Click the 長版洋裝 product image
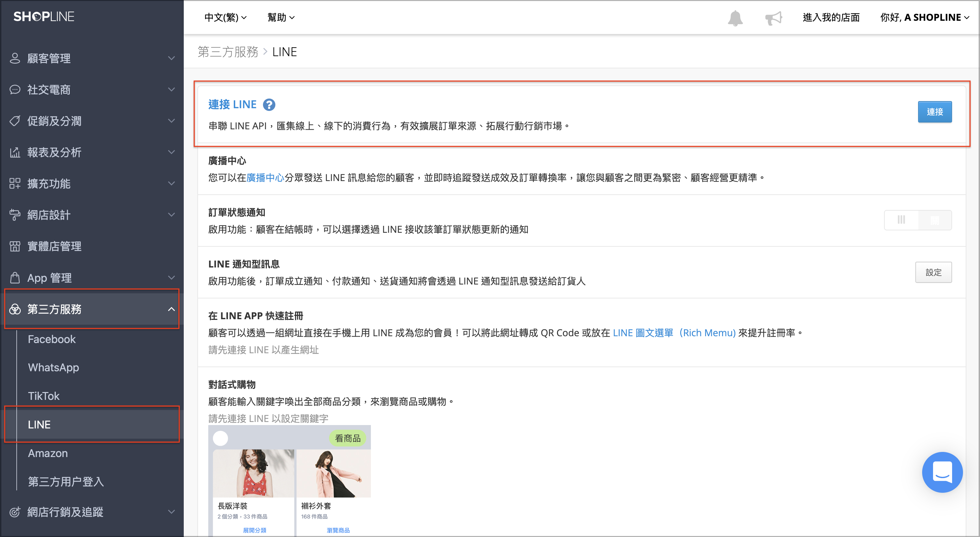This screenshot has height=537, width=980. point(254,473)
